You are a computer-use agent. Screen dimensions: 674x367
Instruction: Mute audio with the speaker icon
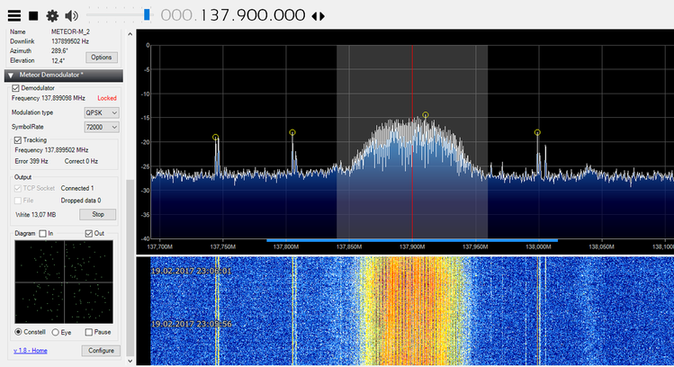pos(71,16)
